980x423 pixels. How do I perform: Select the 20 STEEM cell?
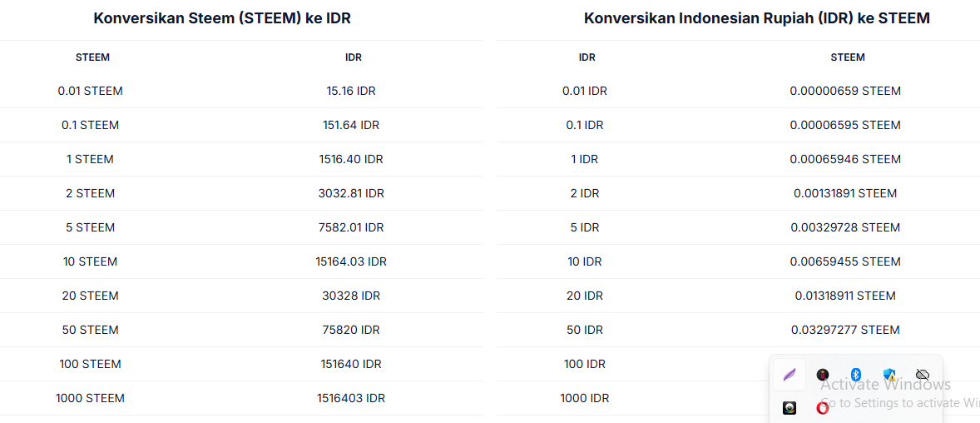tap(90, 296)
